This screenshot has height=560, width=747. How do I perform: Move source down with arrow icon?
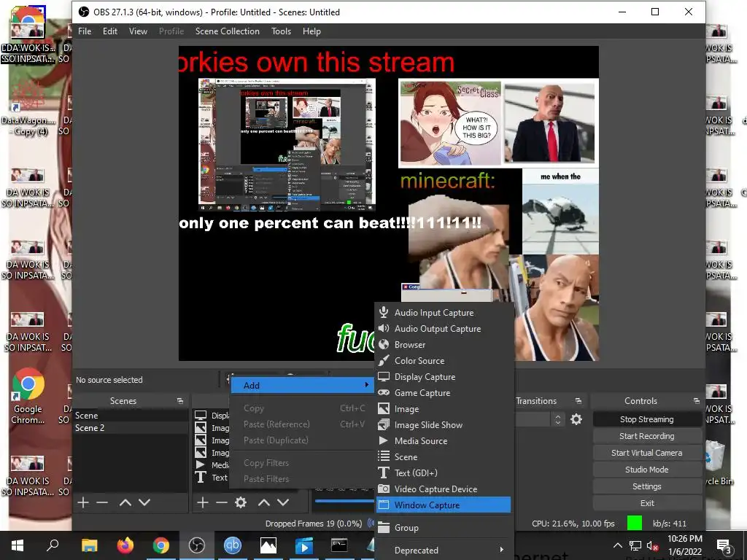point(283,502)
